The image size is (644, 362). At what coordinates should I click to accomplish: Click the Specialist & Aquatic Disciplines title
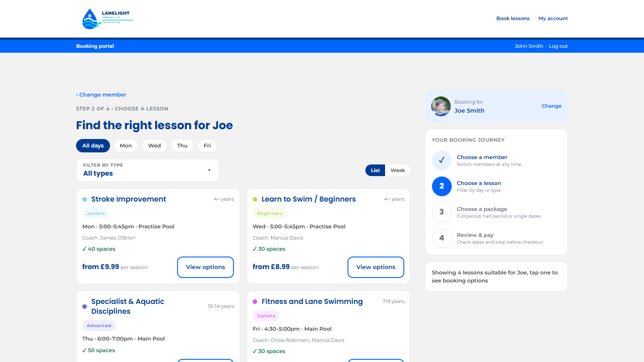click(x=127, y=307)
